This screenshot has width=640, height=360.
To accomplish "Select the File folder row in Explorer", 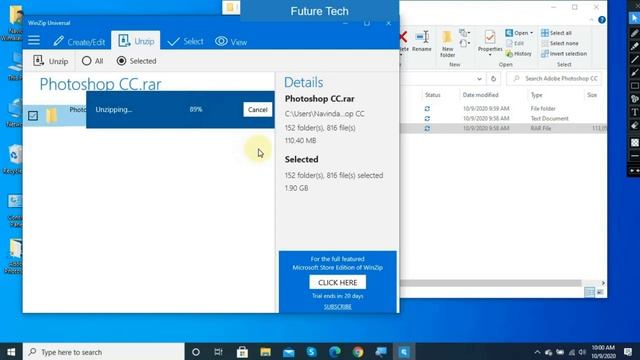I will coord(504,109).
